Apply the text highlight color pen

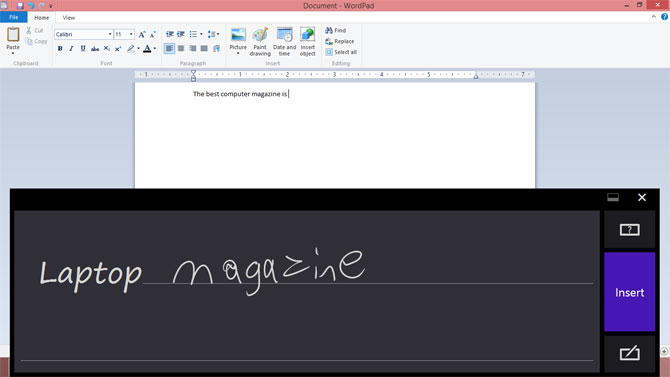pyautogui.click(x=131, y=49)
